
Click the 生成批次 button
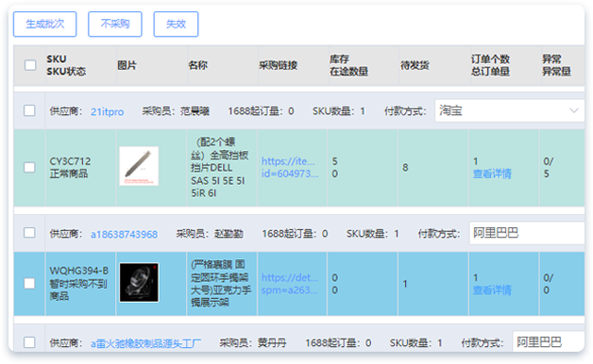[45, 25]
